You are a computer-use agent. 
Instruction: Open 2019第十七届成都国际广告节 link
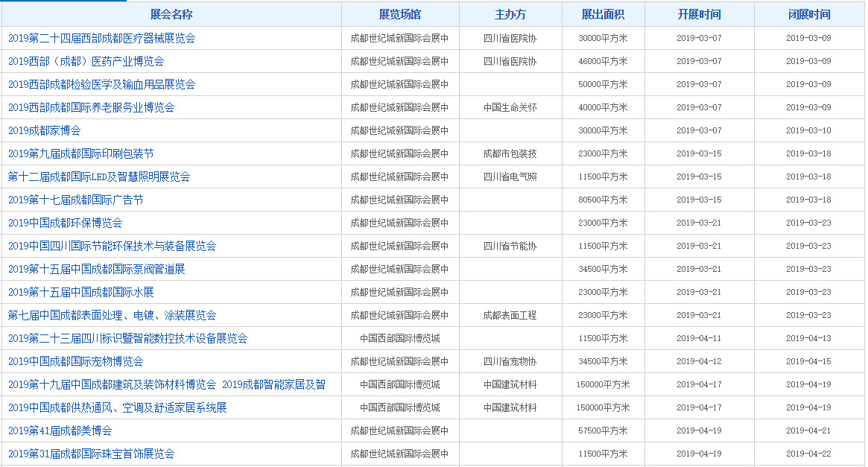click(x=76, y=200)
